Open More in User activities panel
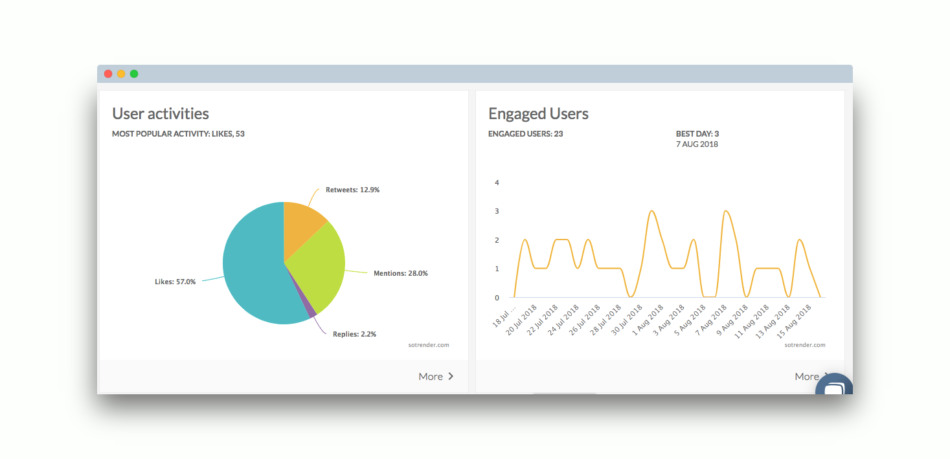Screen dimensions: 950x459 pos(430,376)
